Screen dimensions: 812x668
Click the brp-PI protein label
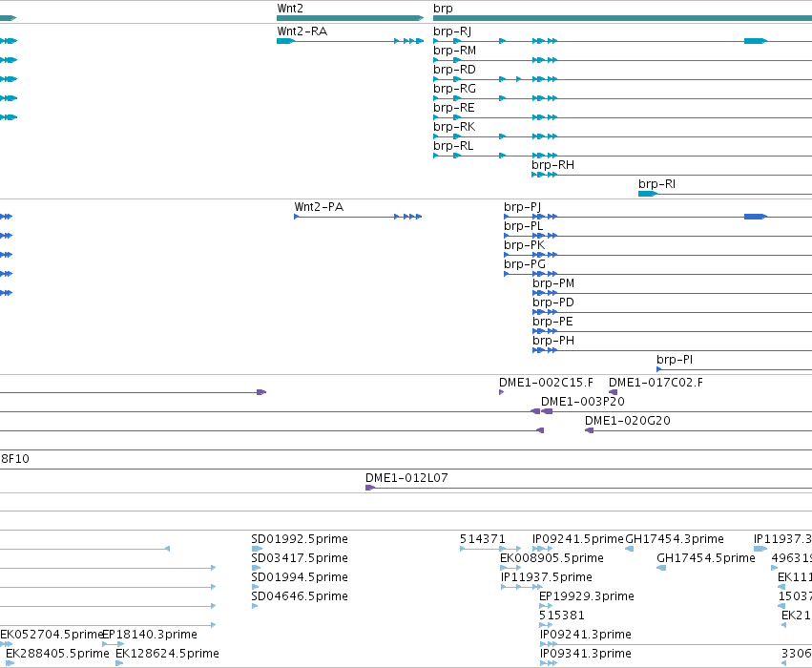(675, 360)
